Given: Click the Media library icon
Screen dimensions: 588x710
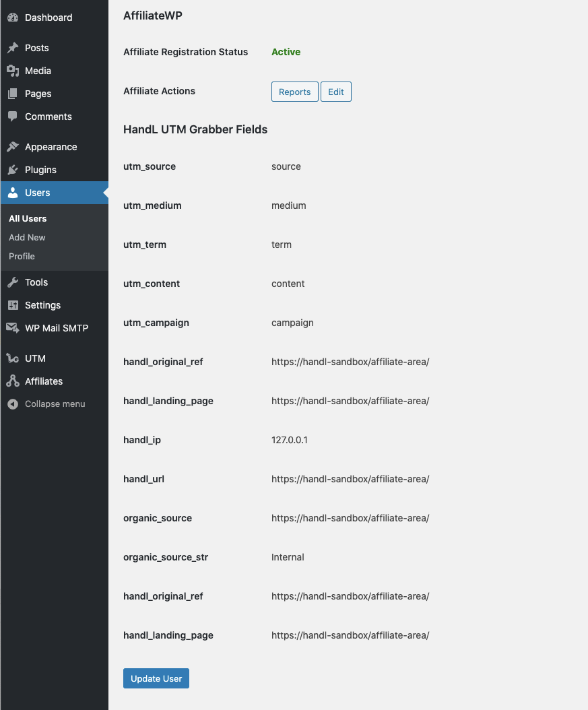Looking at the screenshot, I should (13, 71).
